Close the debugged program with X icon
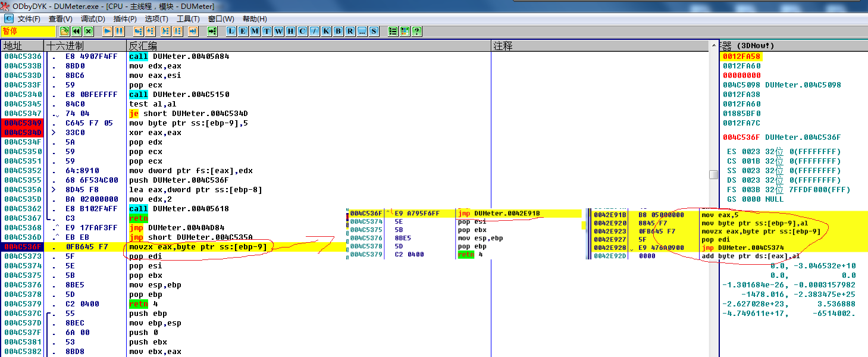Screen dimensions: 868x357 tap(89, 31)
